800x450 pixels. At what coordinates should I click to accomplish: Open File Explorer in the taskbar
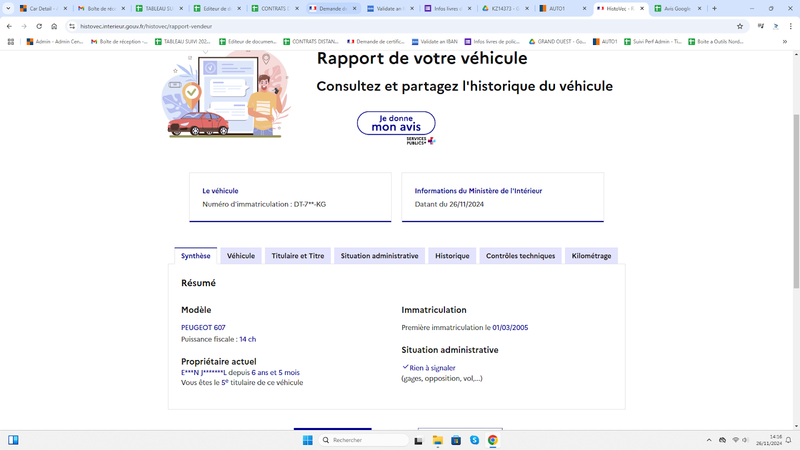(437, 440)
